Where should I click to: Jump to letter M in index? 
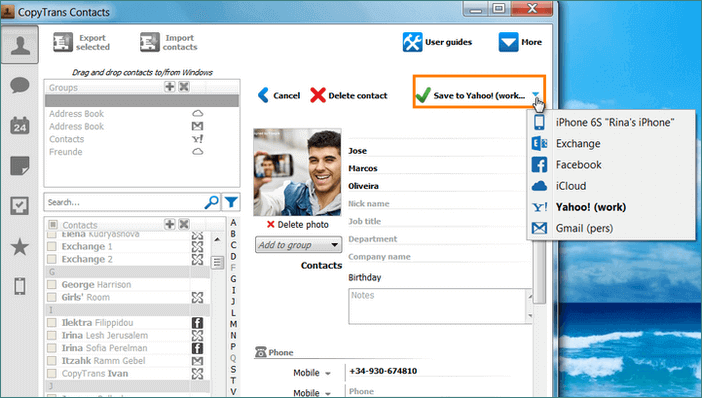233,324
